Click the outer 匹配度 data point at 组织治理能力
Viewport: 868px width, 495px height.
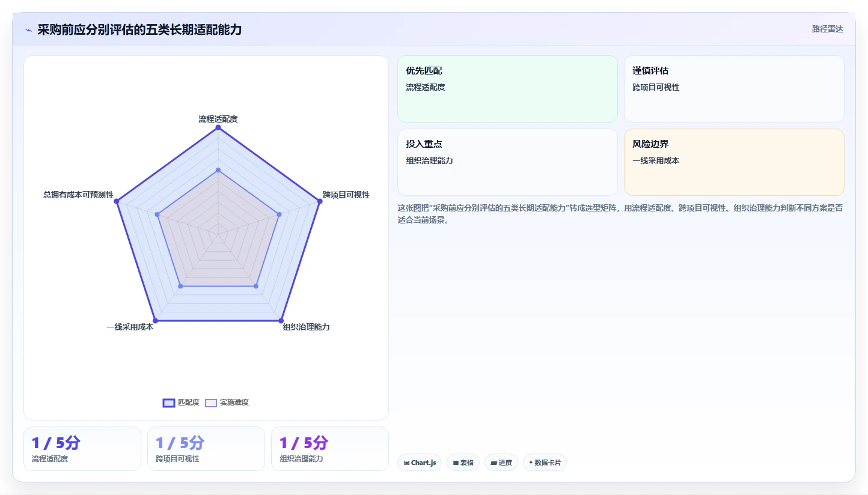click(281, 320)
